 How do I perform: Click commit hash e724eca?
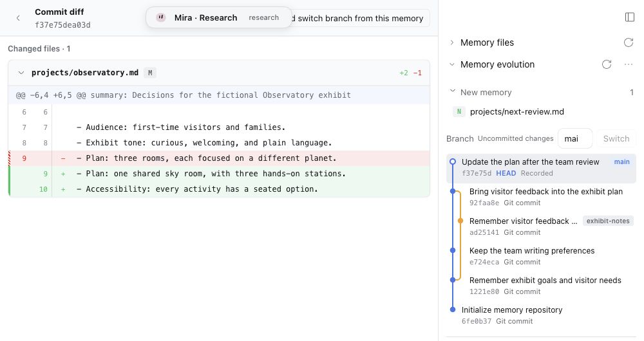484,262
